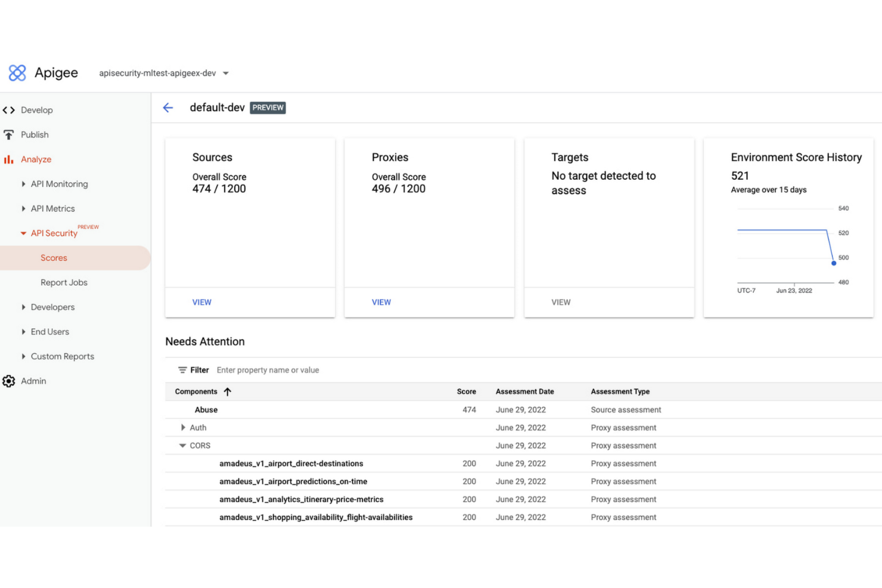This screenshot has width=882, height=588.
Task: Click the Needs Attention heading
Action: (x=205, y=342)
